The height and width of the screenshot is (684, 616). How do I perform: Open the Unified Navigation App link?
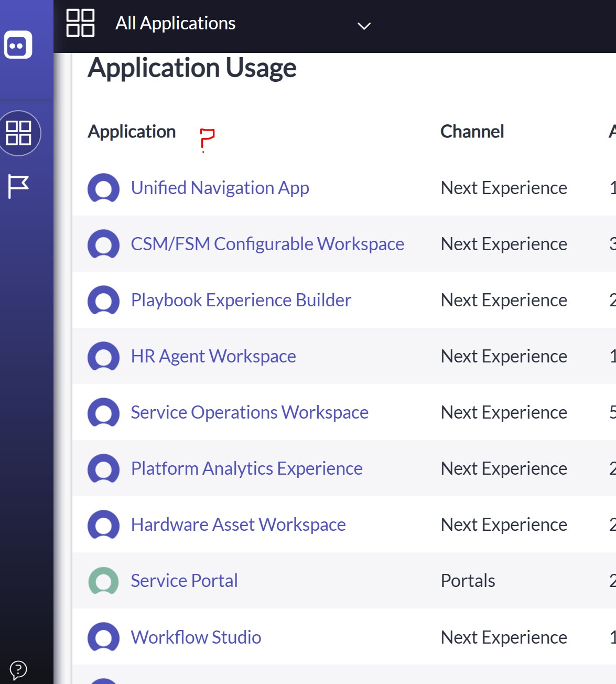220,188
